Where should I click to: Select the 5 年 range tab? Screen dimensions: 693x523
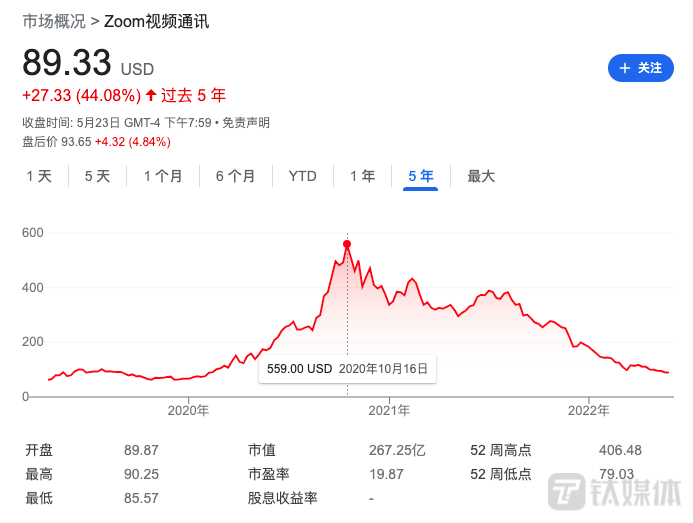(x=421, y=176)
